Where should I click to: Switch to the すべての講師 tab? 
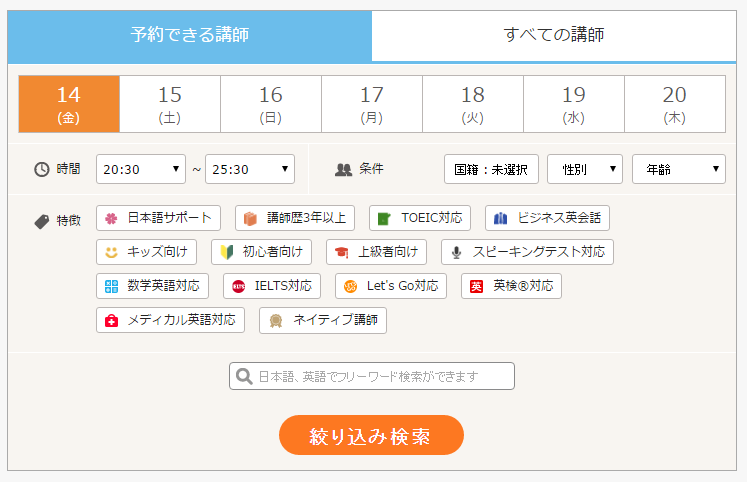point(554,35)
